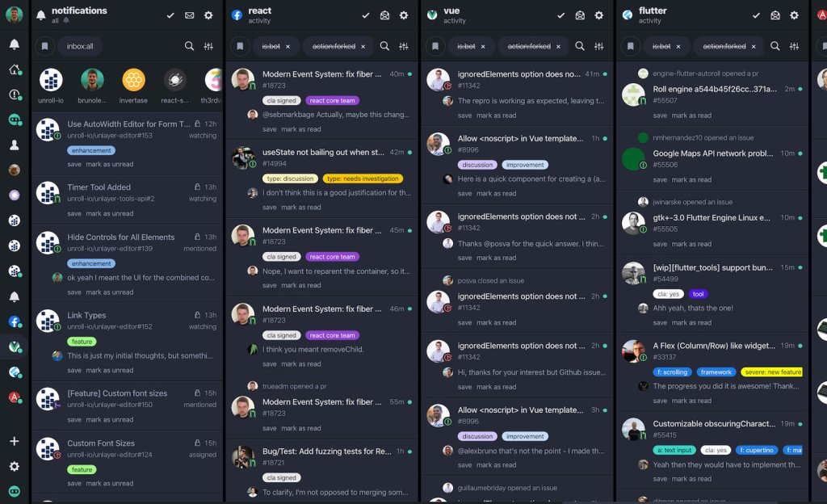
Task: Open filter sliders icon in vue column
Action: 598,46
